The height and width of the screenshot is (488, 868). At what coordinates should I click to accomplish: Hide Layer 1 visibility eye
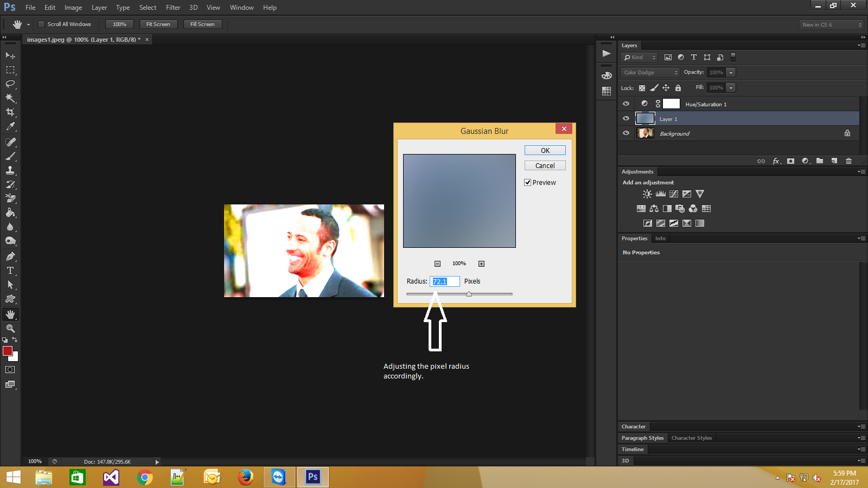tap(626, 118)
